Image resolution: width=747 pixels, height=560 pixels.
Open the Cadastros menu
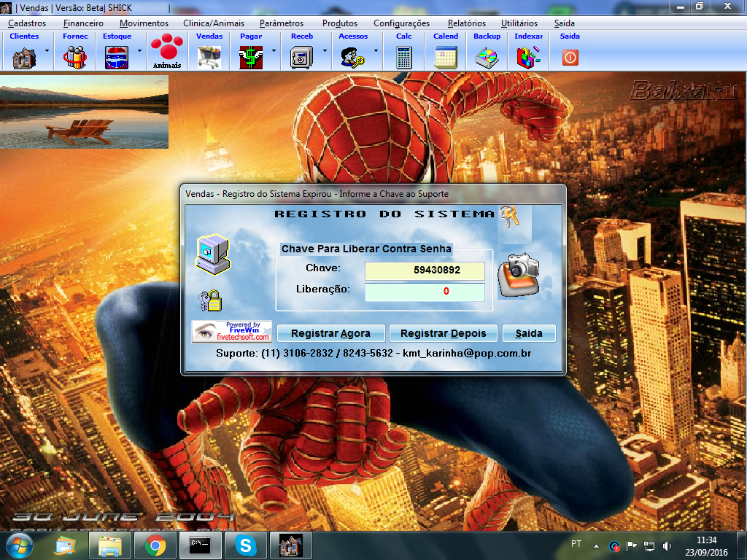(x=27, y=23)
